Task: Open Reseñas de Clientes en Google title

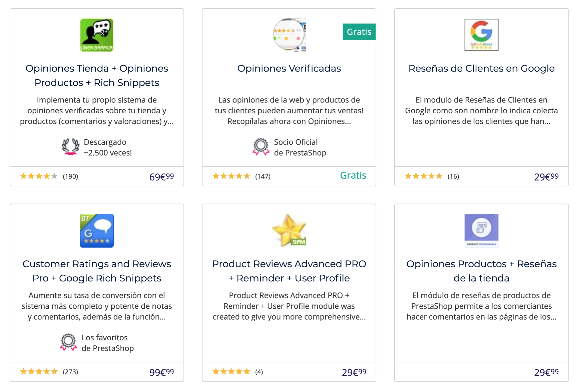Action: point(481,69)
